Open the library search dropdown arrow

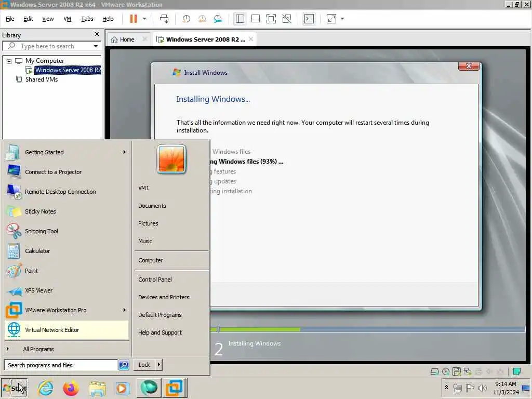point(96,46)
